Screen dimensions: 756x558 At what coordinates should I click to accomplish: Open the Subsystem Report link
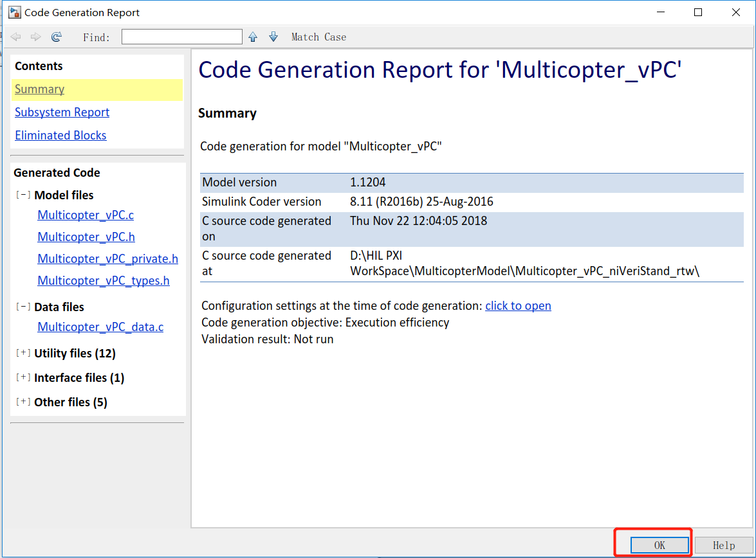pos(62,113)
